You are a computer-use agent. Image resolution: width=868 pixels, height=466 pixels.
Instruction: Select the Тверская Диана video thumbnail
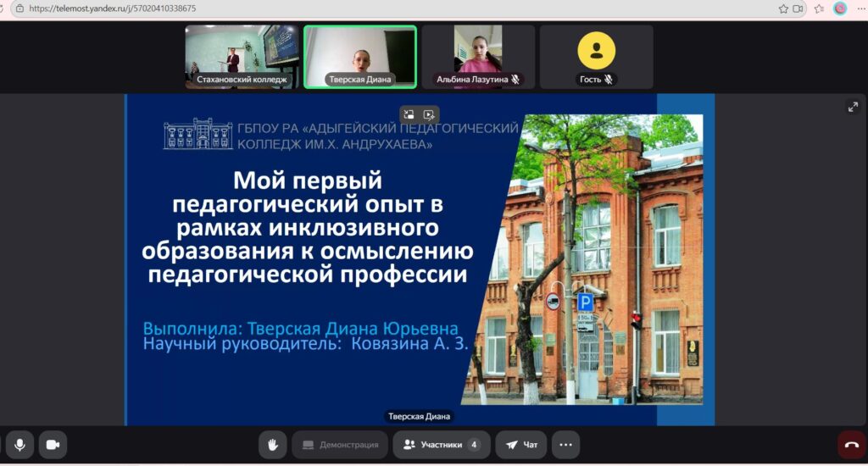point(360,57)
